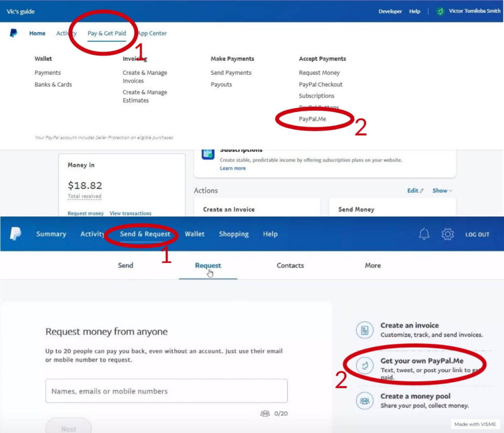Click the View transactions link
The width and height of the screenshot is (504, 433).
tap(130, 213)
